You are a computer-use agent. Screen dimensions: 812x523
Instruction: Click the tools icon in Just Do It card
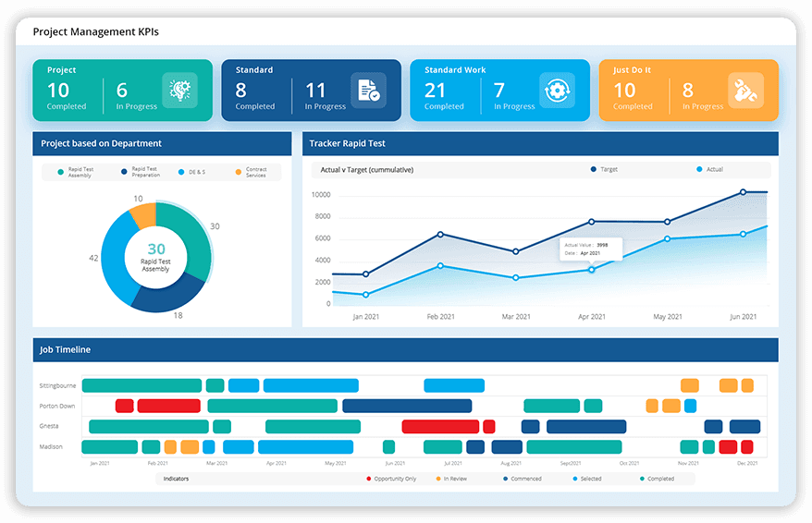[x=744, y=91]
